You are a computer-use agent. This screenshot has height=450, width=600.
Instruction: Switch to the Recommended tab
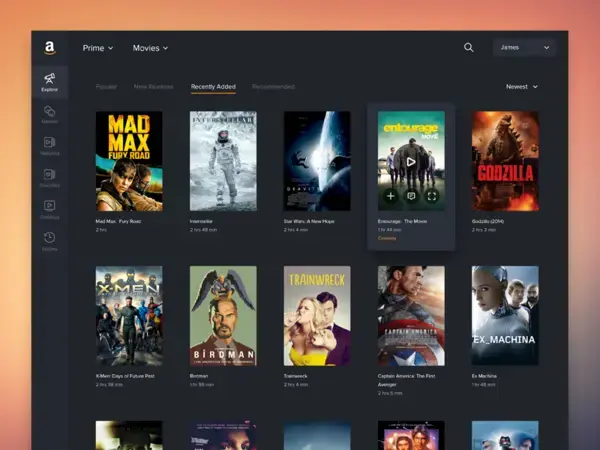273,87
